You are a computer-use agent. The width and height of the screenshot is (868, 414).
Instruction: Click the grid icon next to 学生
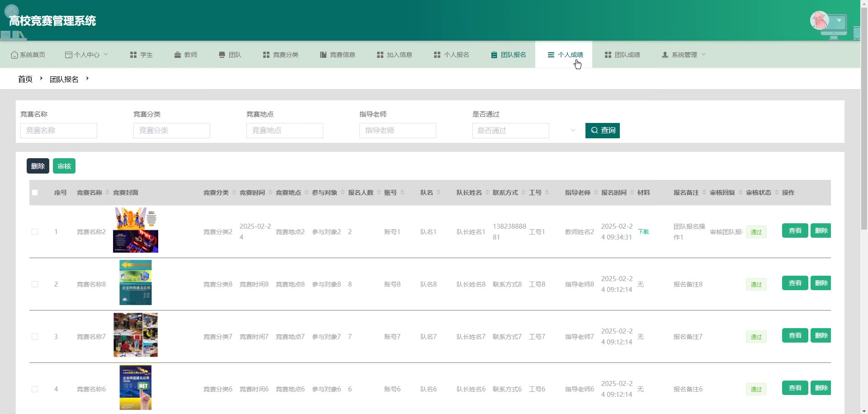coord(133,55)
